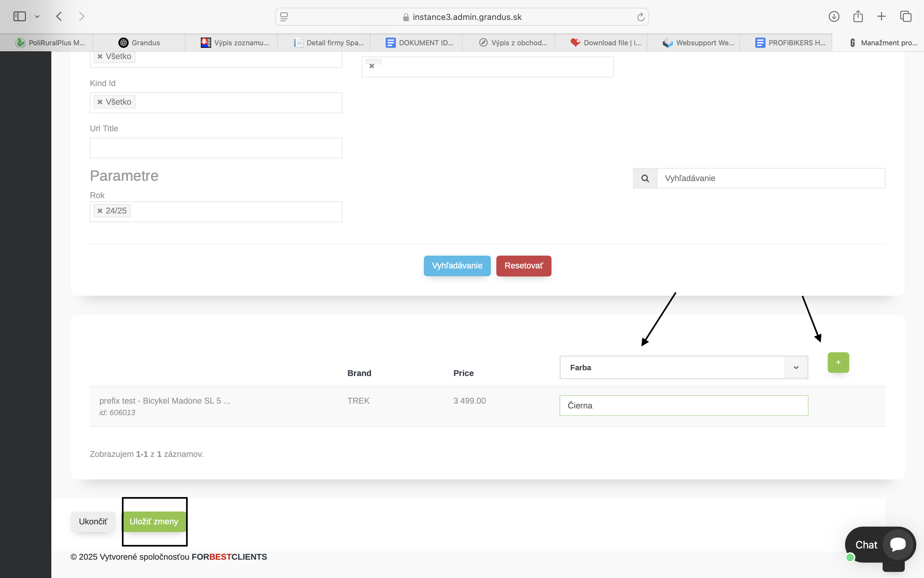
Task: Click the address bar showing instance3.admin.grandus.sk
Action: [x=462, y=17]
